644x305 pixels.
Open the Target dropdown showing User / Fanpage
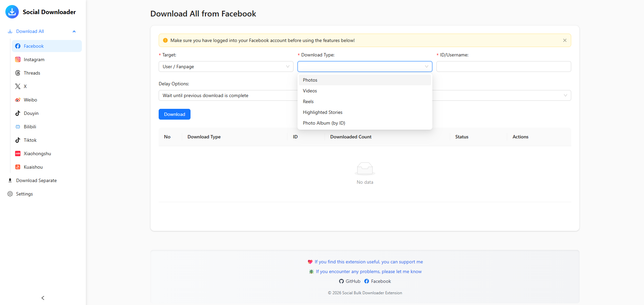click(226, 67)
